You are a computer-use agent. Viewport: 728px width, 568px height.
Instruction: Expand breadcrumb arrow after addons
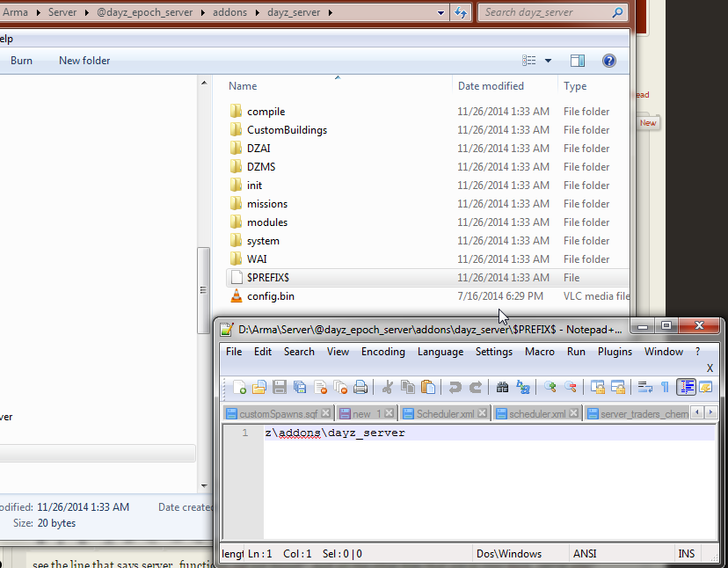coord(258,12)
